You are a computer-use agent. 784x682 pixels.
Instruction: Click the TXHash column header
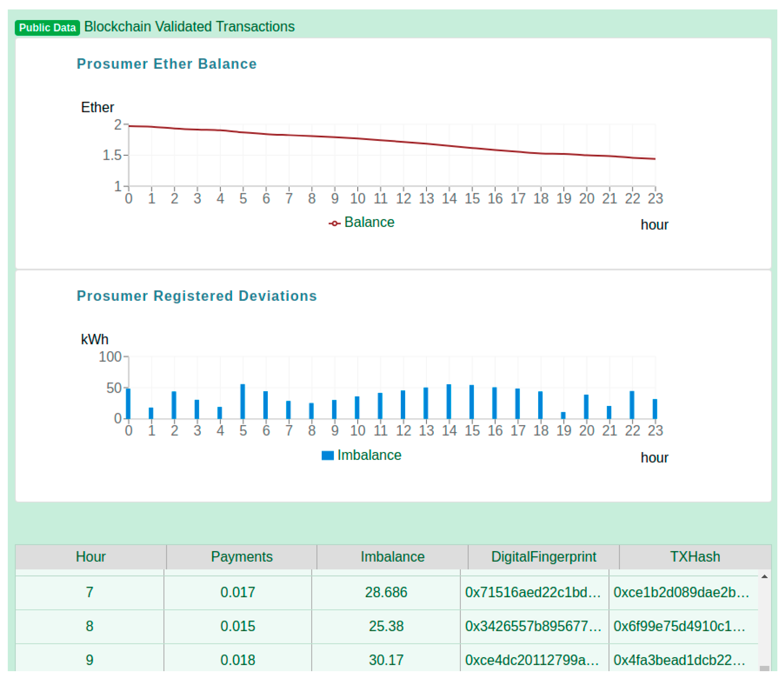695,557
